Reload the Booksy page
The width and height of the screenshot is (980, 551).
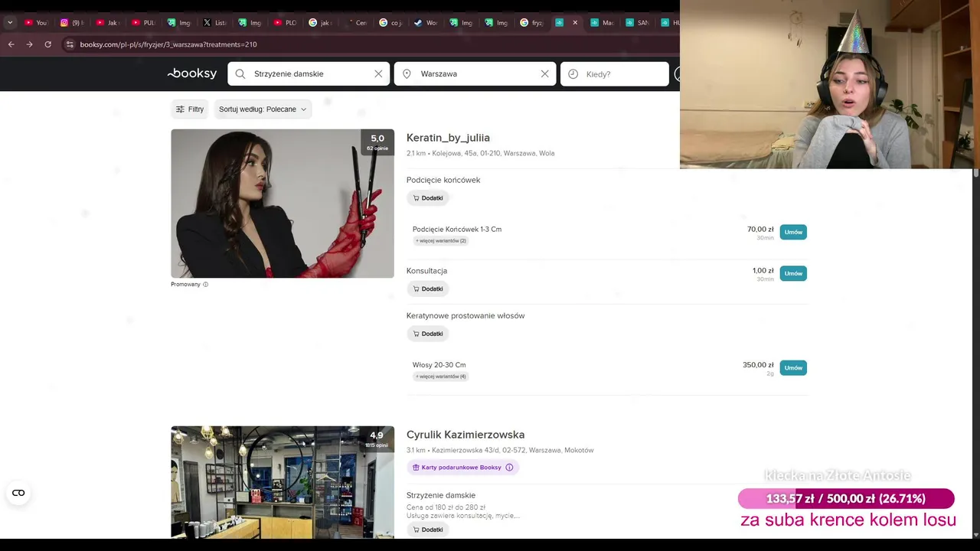pyautogui.click(x=47, y=44)
